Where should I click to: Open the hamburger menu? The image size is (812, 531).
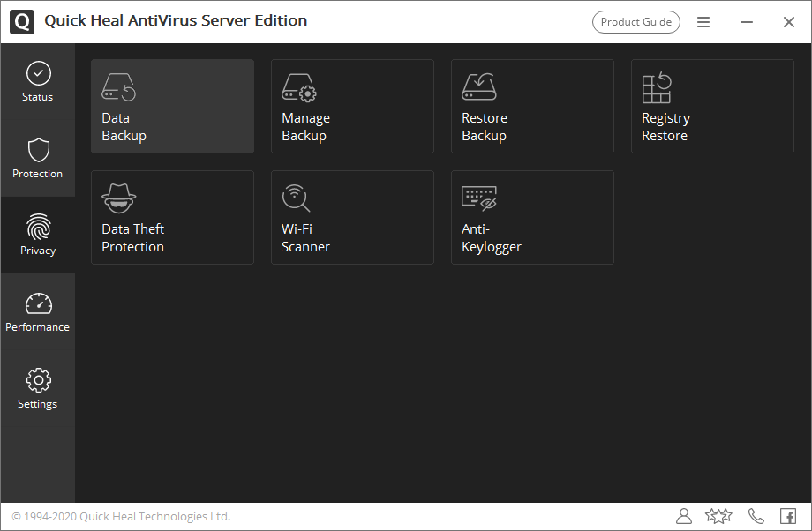[703, 22]
